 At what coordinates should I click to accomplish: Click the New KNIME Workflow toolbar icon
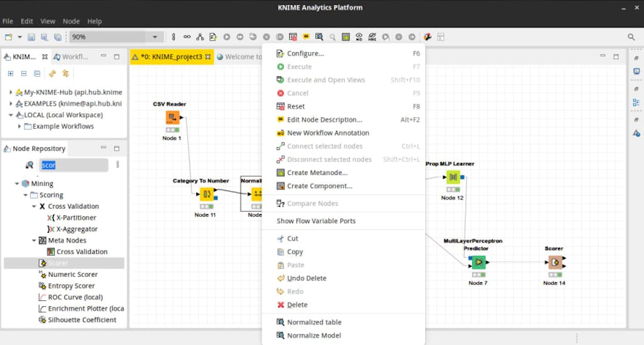[9, 36]
